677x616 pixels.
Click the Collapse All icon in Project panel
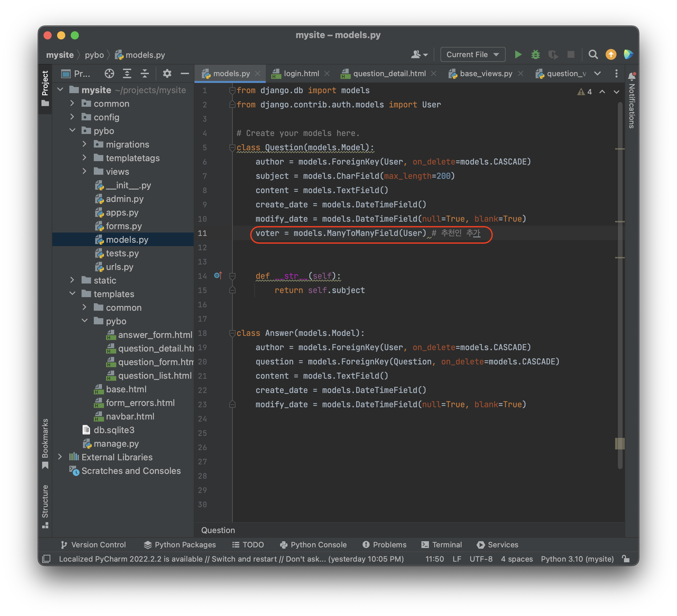pos(145,73)
